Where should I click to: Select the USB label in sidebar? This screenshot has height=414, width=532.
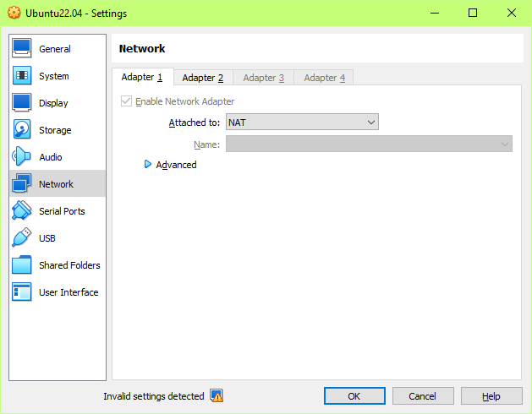click(x=47, y=238)
